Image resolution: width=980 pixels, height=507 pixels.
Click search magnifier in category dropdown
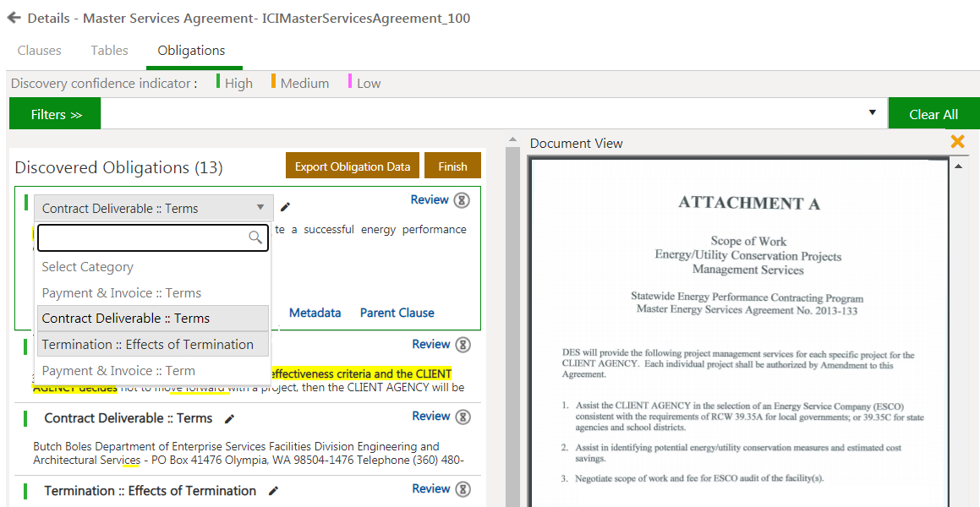[x=255, y=238]
